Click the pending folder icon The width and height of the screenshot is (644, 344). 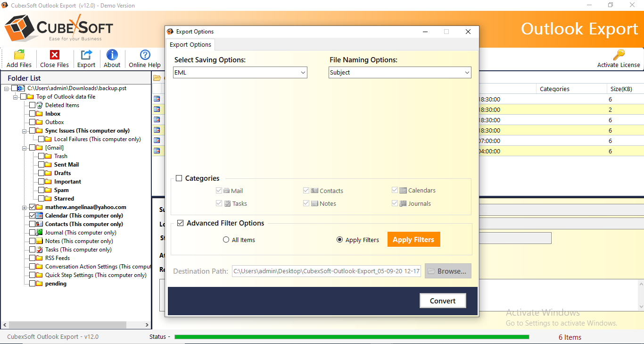coord(40,284)
